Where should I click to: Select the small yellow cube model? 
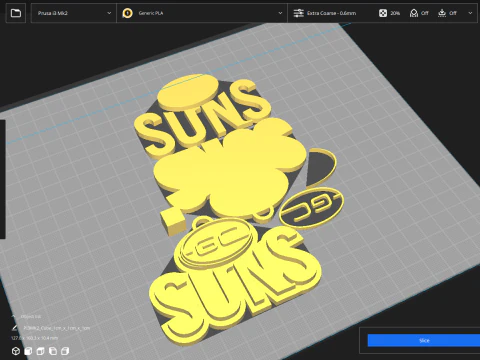click(173, 222)
